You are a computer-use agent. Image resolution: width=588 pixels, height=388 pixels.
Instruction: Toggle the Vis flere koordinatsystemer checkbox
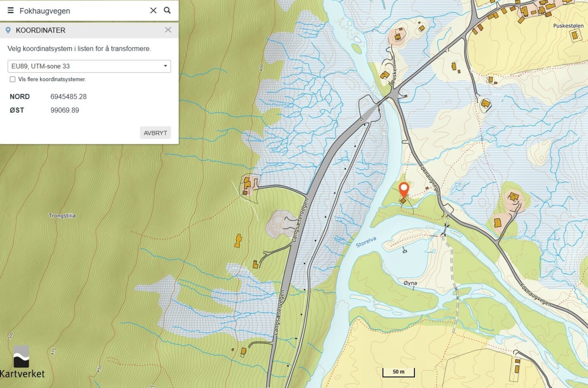12,79
